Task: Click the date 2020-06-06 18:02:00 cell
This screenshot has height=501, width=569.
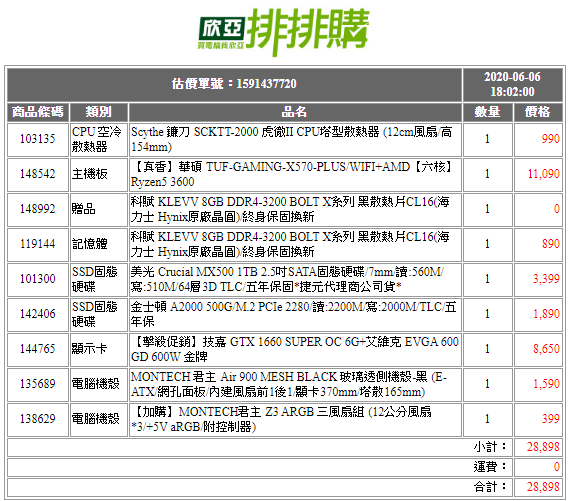Action: tap(512, 84)
